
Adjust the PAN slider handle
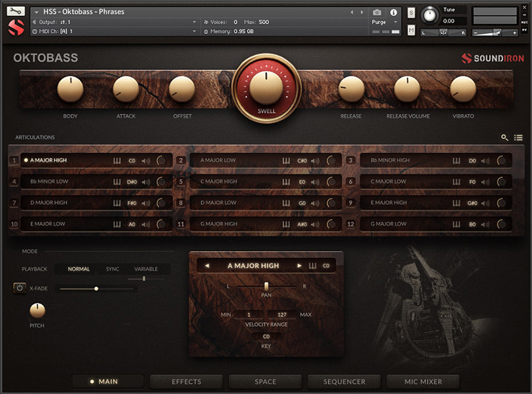(266, 286)
